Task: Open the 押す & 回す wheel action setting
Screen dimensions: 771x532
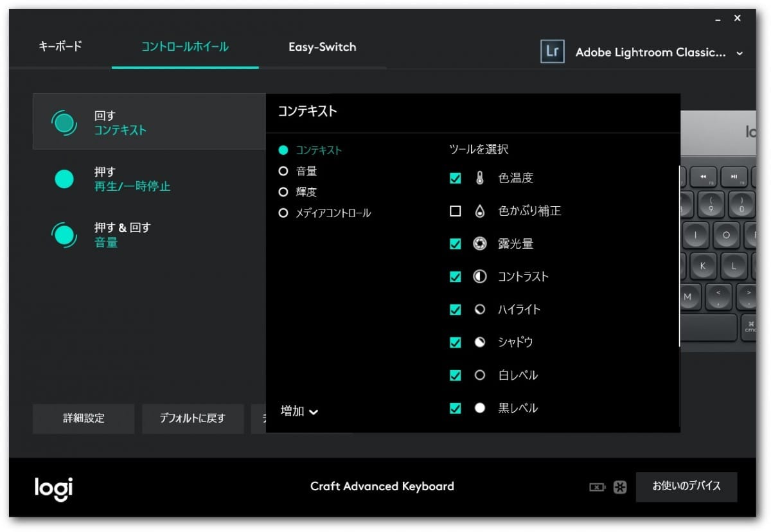Action: [122, 235]
